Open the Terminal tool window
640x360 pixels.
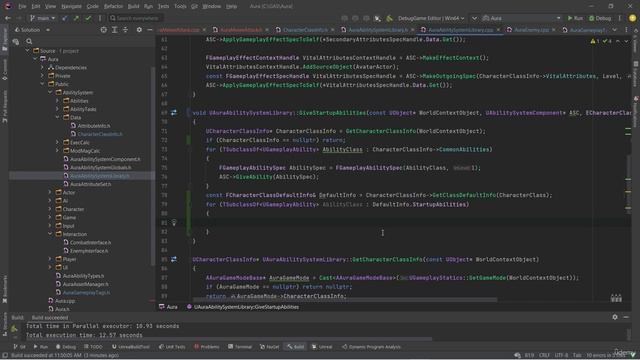240,347
